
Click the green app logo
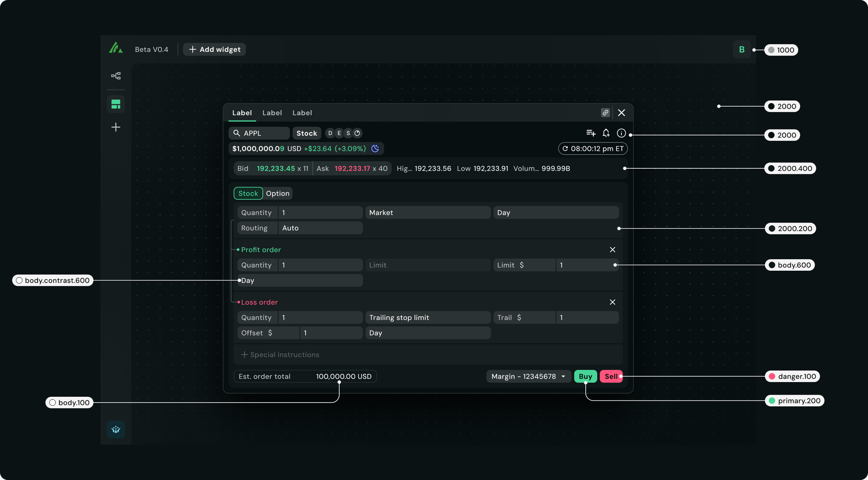116,48
